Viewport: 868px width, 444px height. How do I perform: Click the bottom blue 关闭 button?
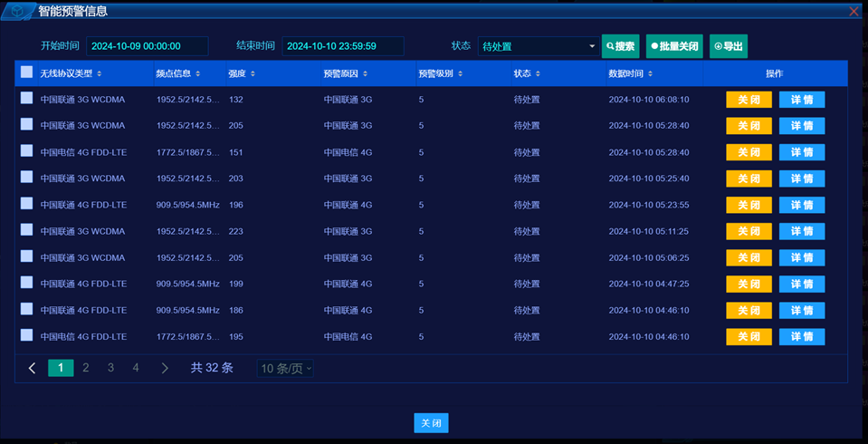coord(431,423)
